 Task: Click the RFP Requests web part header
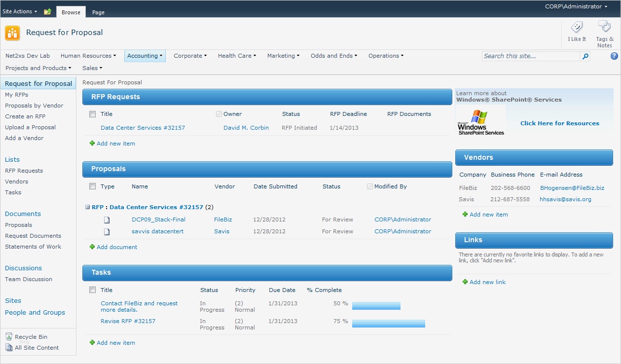pyautogui.click(x=267, y=97)
